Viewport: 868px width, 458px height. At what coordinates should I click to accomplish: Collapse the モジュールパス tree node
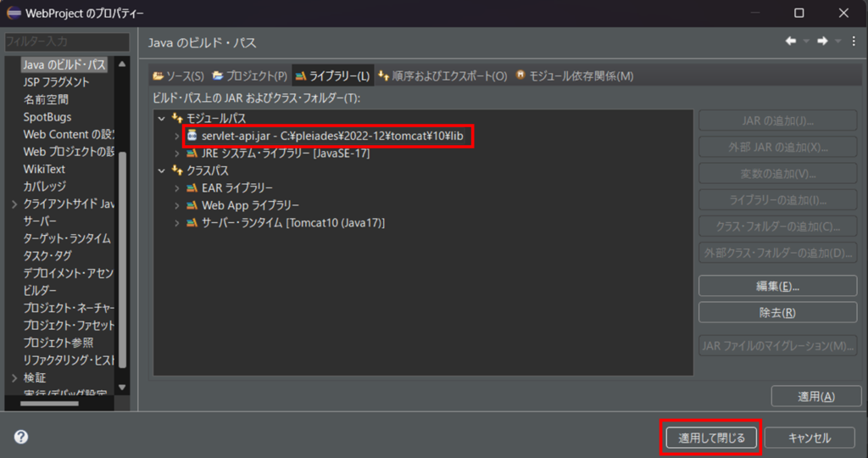click(161, 119)
